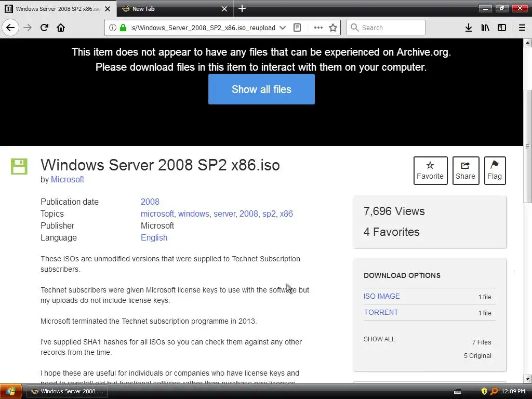Click the magnifier tray icon
Image resolution: width=532 pixels, height=399 pixels.
click(x=495, y=391)
